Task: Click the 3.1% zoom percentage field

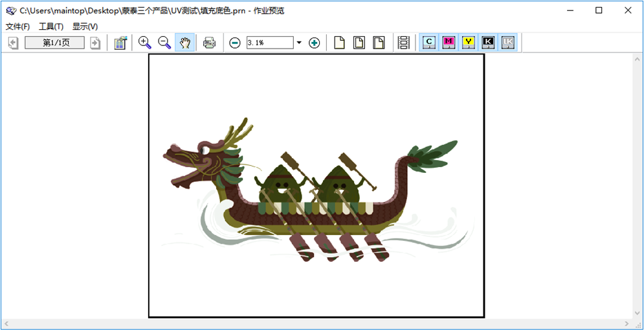Action: point(270,43)
